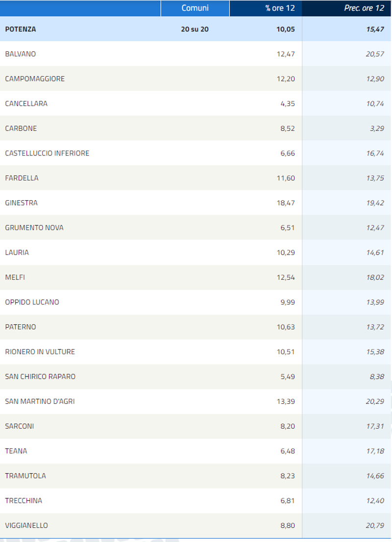The width and height of the screenshot is (392, 542).
Task: Select the % ore 12 column header
Action: 266,8
